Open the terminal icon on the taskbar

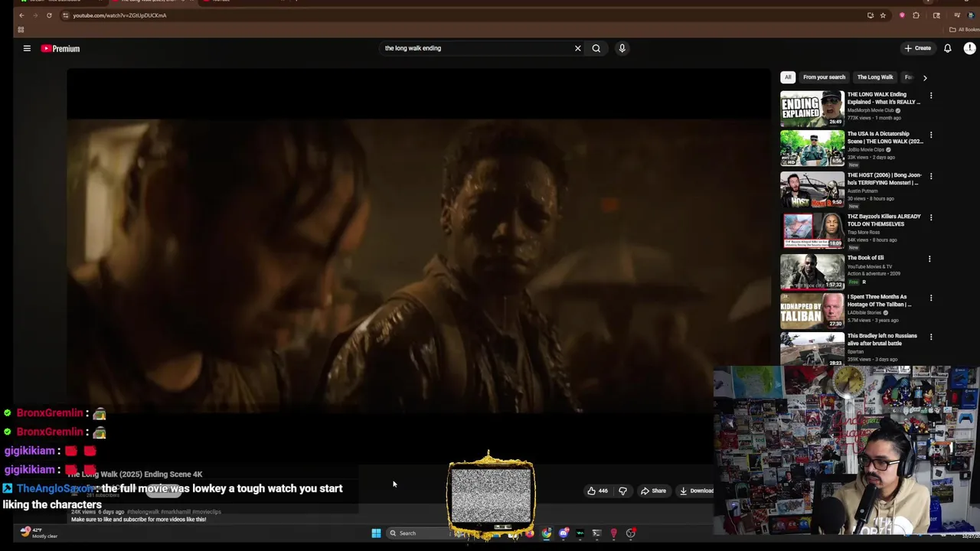coord(596,533)
